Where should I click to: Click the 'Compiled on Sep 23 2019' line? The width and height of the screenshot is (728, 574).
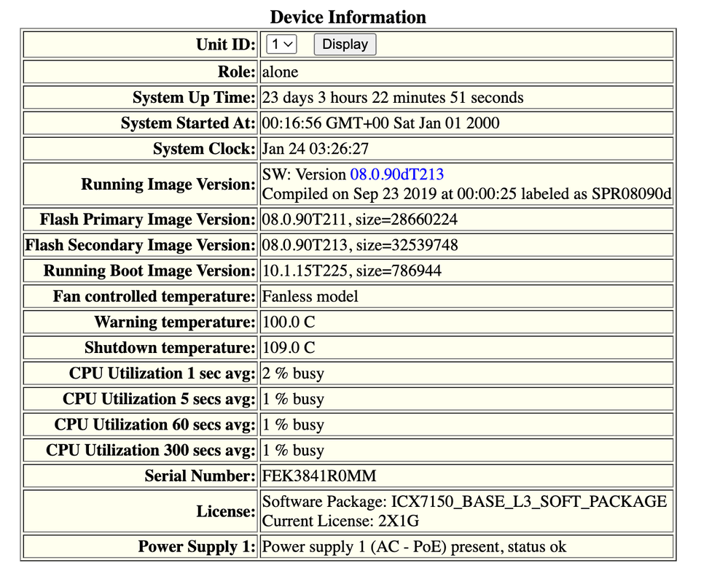click(466, 194)
